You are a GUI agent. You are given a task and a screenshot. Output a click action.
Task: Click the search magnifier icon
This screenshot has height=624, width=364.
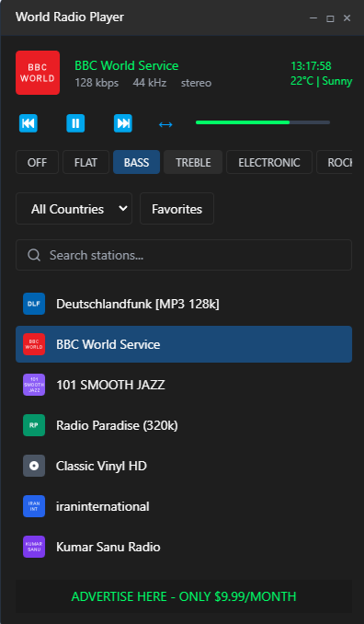tap(34, 255)
